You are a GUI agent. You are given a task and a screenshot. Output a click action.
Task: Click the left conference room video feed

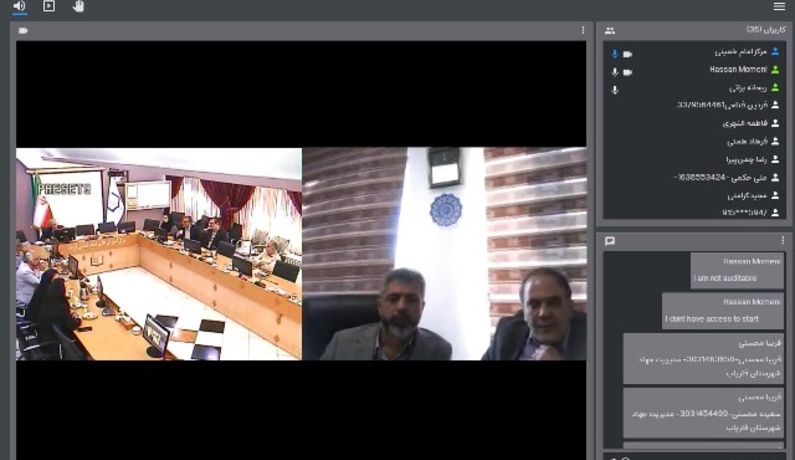point(159,254)
